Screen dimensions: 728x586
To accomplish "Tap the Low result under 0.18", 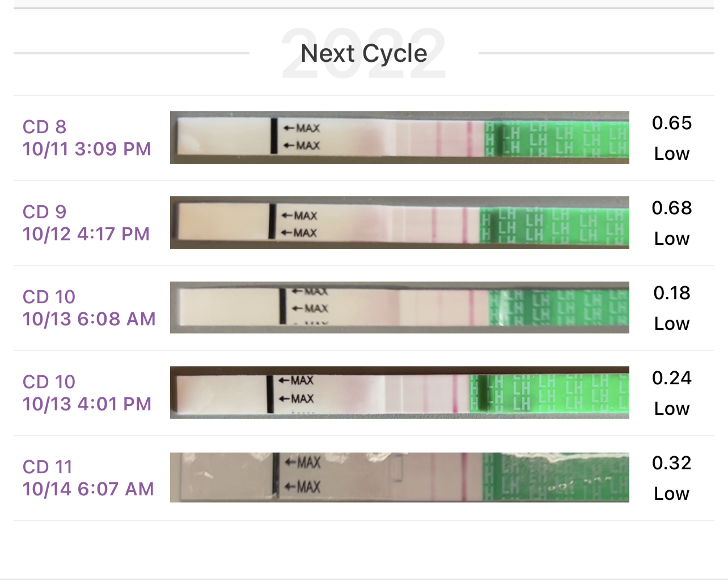I will (672, 324).
